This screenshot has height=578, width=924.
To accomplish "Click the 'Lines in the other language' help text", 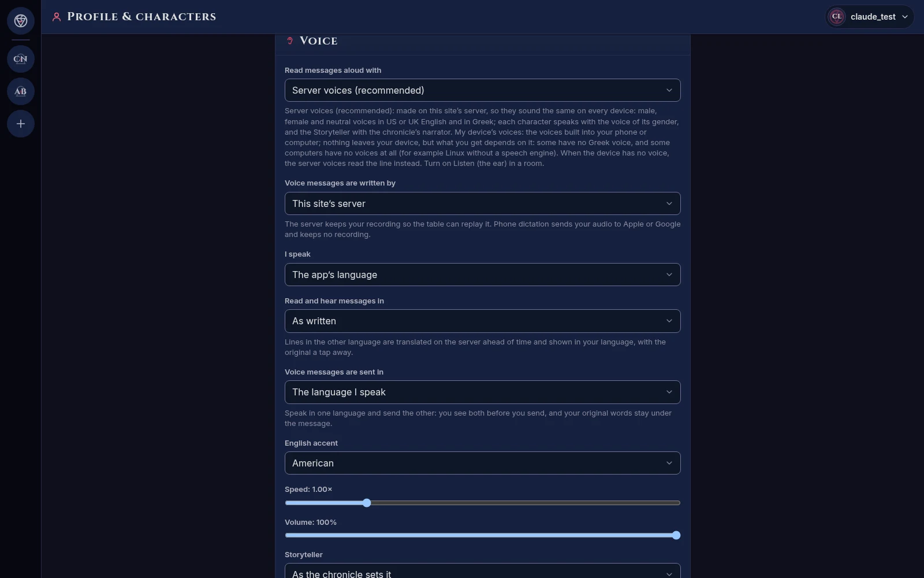I will pos(475,347).
